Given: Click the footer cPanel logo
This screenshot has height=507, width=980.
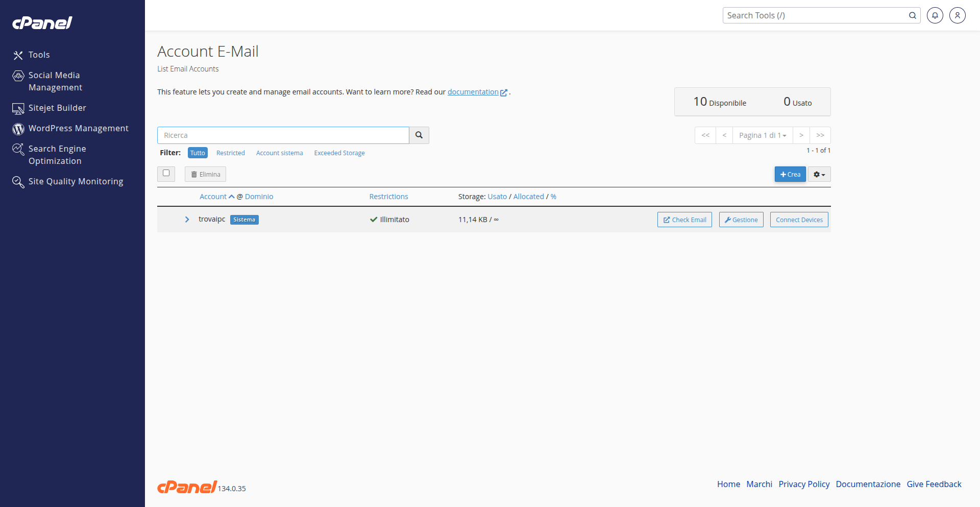Looking at the screenshot, I should point(187,487).
